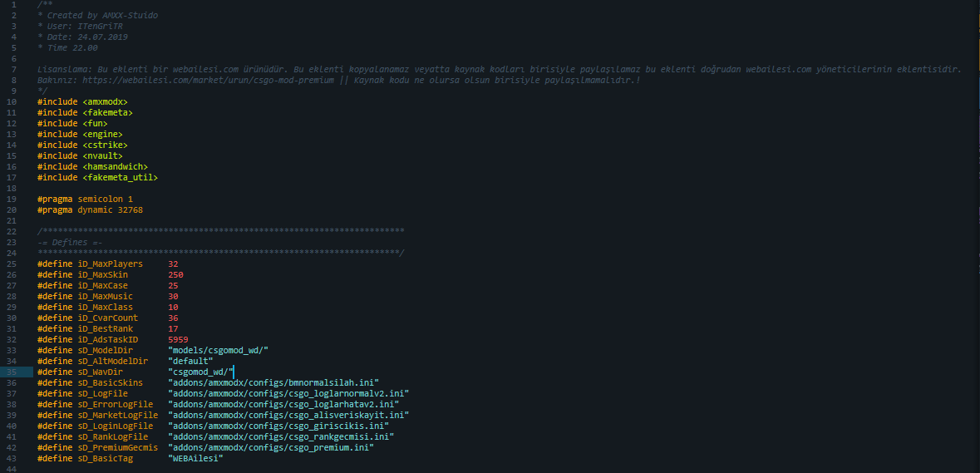The width and height of the screenshot is (980, 473).
Task: Click the '-= Defines =-' comment
Action: click(70, 242)
